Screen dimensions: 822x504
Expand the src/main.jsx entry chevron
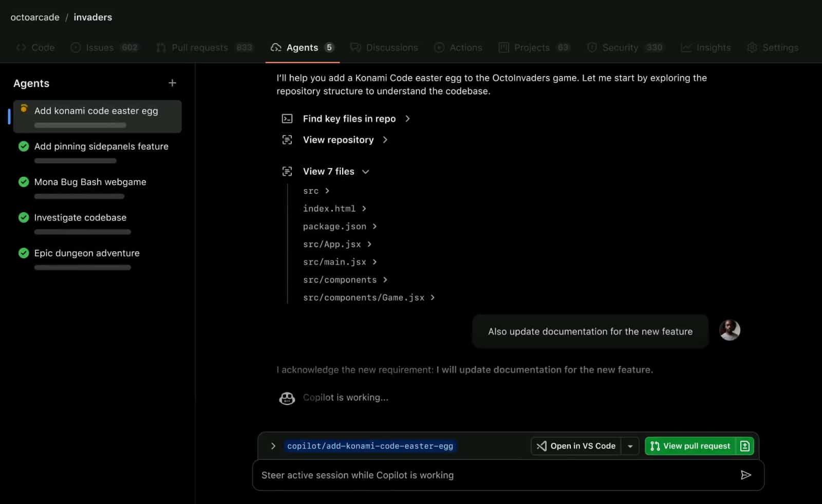point(375,262)
